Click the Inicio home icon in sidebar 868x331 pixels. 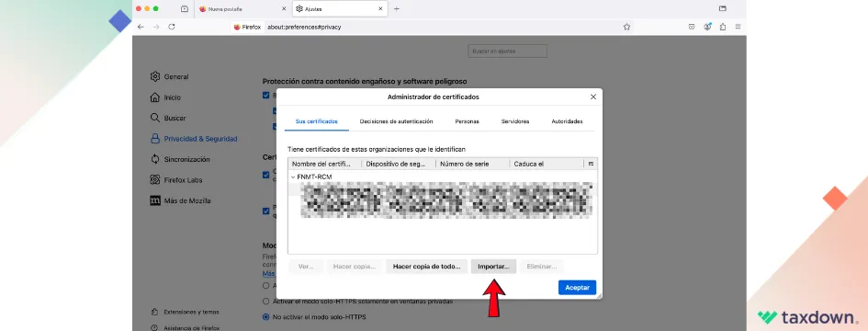click(155, 97)
